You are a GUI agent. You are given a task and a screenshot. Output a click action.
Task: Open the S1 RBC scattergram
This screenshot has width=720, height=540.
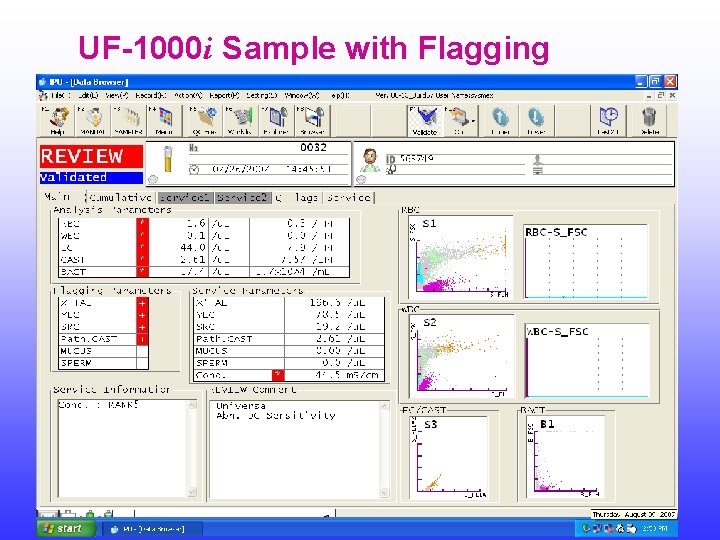[x=460, y=257]
